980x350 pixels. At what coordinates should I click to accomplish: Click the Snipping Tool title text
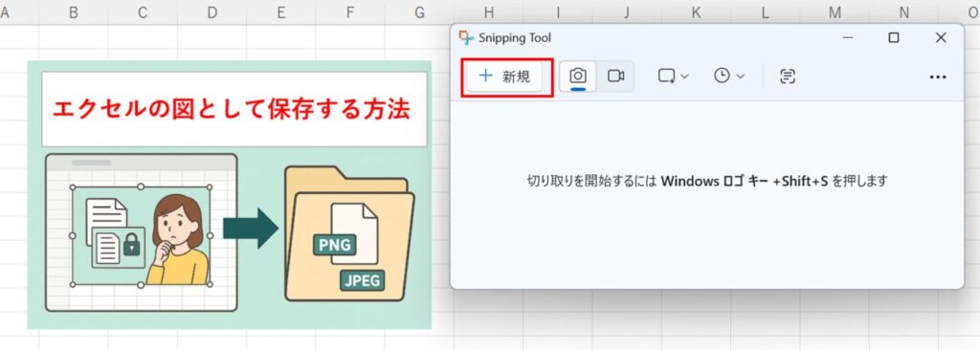click(x=515, y=38)
